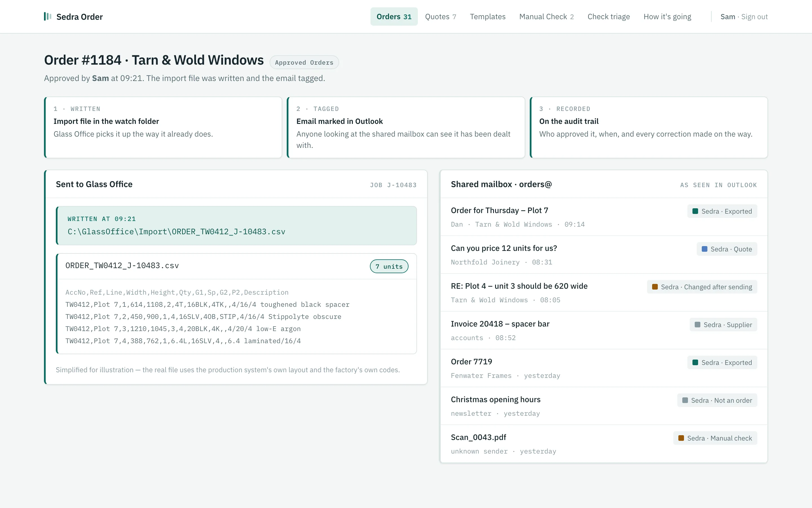Click the JOB J-10483 label
Screen dimensions: 812x508
[393, 185]
